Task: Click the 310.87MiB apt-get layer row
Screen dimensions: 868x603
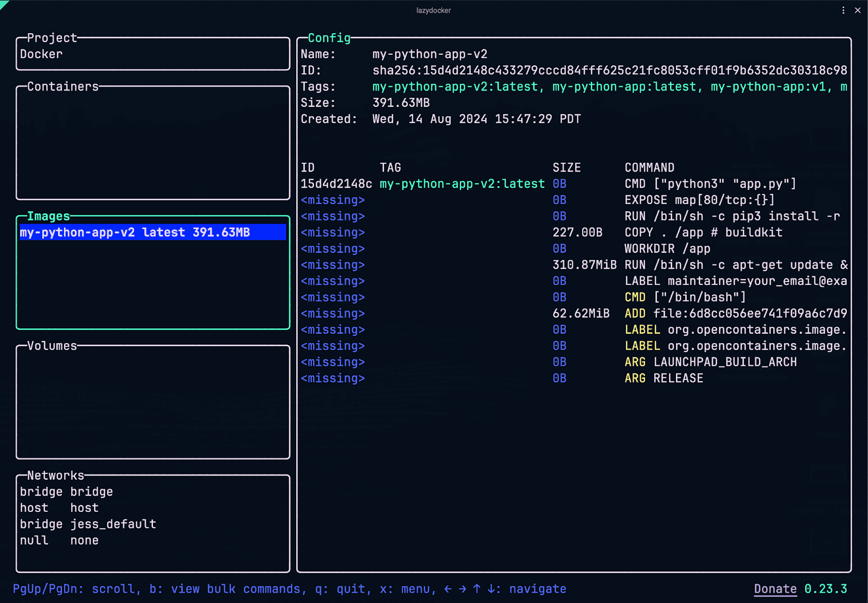Action: pyautogui.click(x=584, y=265)
